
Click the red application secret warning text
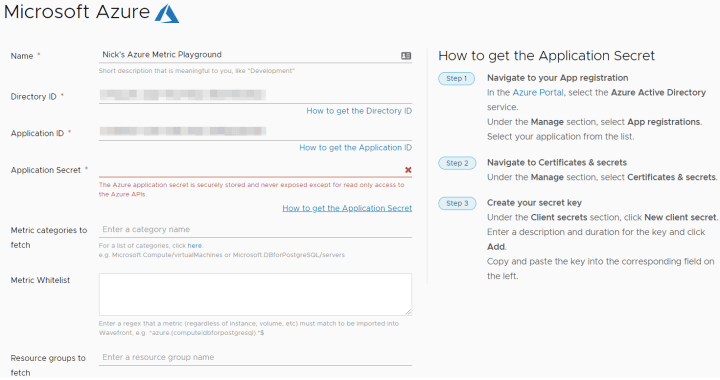tap(252, 190)
